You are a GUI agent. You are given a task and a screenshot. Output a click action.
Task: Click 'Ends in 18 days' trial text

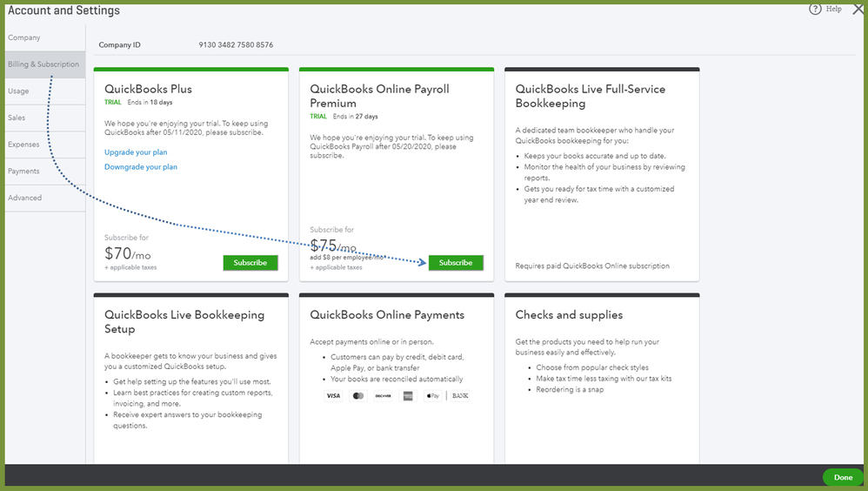(150, 103)
